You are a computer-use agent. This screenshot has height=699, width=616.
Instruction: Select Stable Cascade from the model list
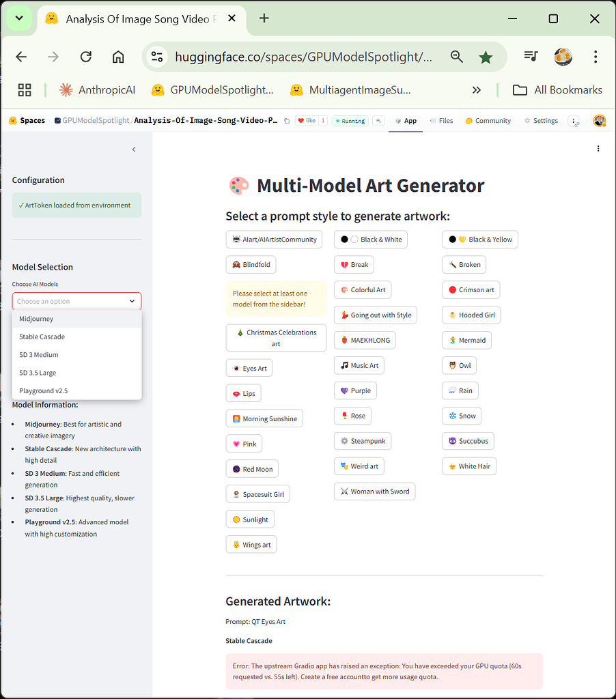point(42,337)
